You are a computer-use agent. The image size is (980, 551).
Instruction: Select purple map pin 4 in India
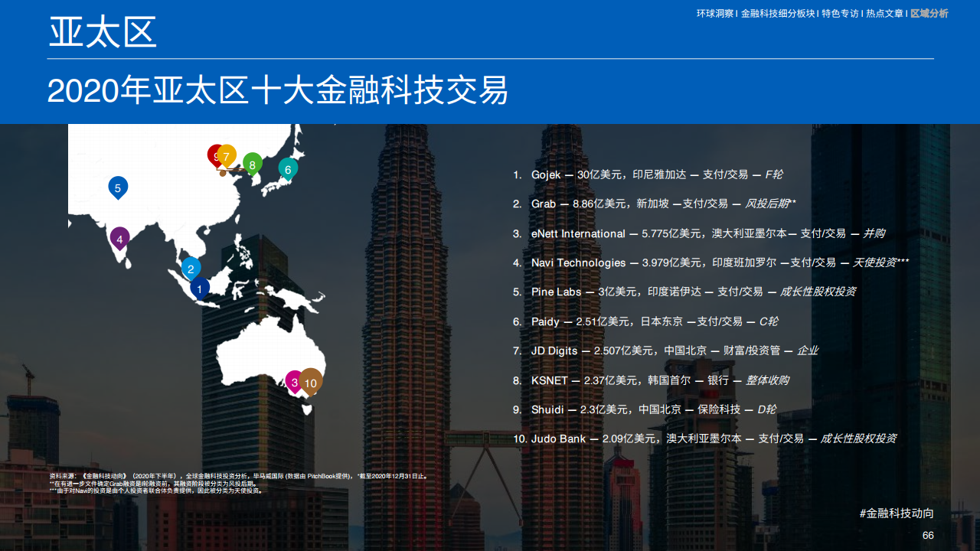click(119, 239)
